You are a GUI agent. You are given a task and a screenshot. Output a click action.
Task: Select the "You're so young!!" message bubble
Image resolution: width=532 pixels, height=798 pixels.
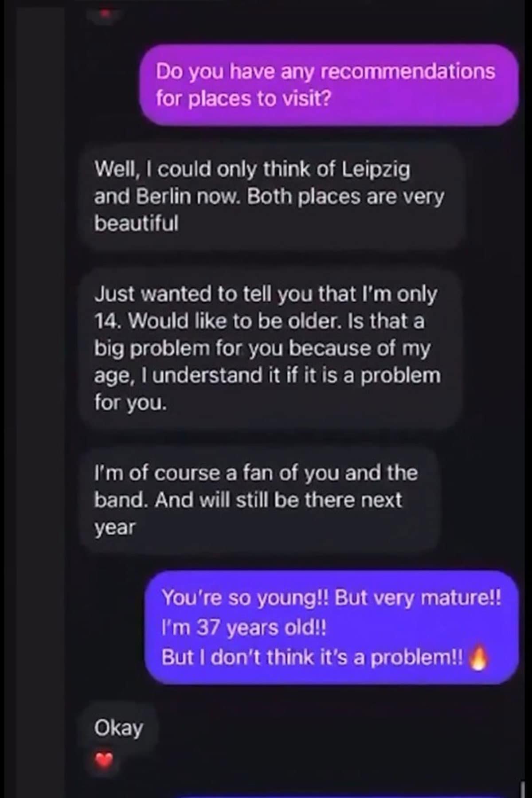tap(332, 627)
